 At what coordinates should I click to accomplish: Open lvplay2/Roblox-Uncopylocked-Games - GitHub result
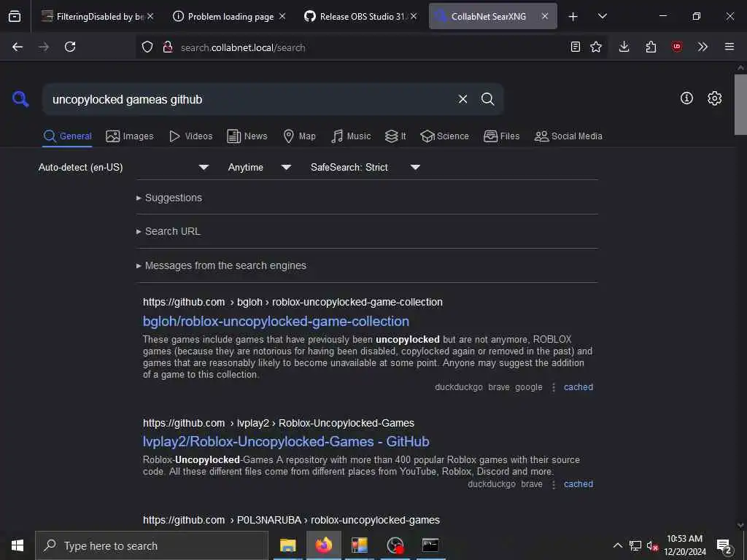tap(286, 442)
